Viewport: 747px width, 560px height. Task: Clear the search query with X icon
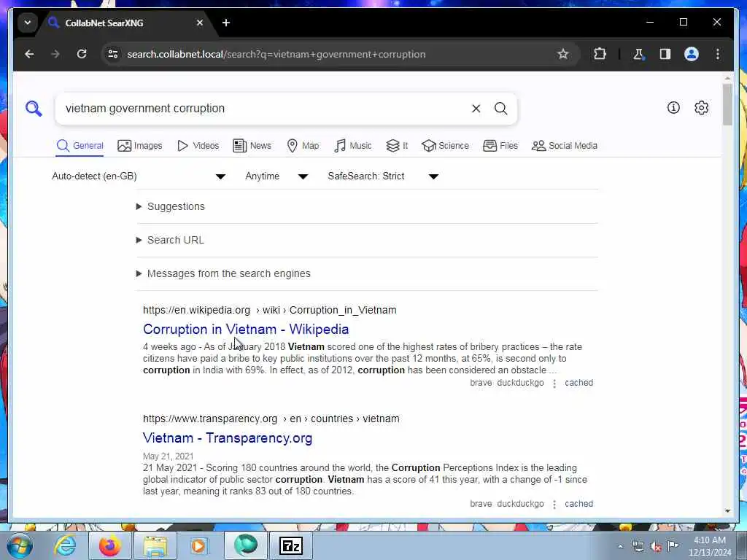click(476, 109)
